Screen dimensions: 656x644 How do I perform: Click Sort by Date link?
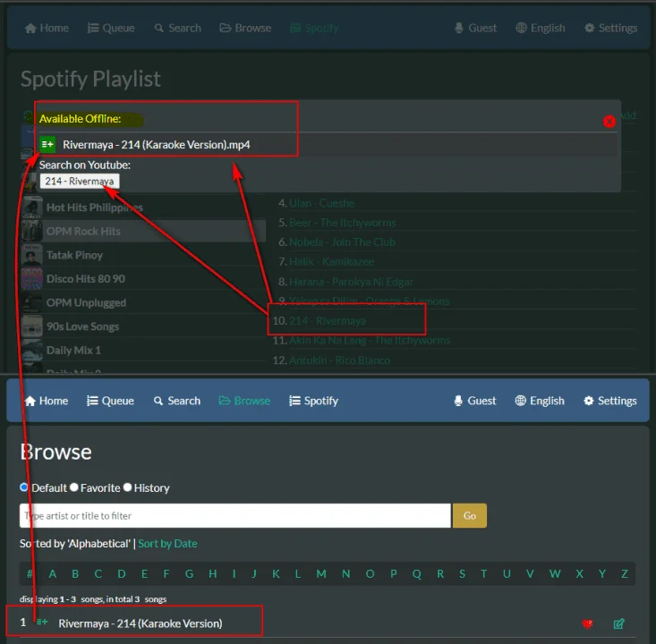(167, 544)
